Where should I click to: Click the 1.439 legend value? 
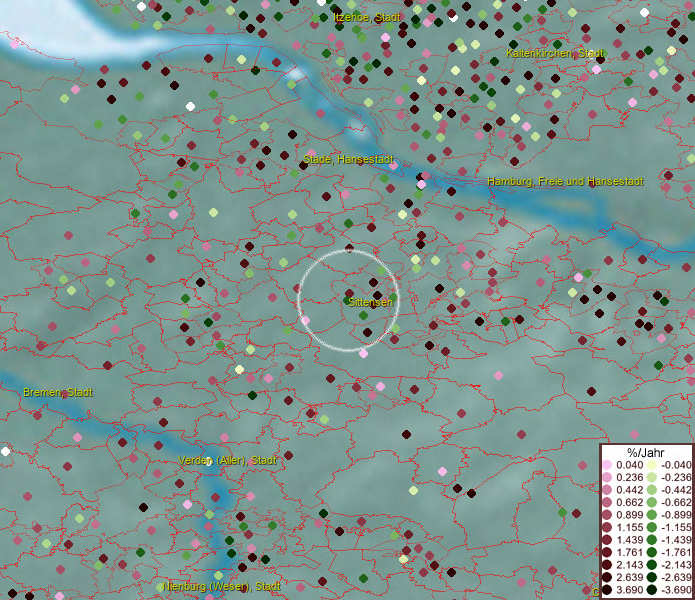click(x=629, y=540)
